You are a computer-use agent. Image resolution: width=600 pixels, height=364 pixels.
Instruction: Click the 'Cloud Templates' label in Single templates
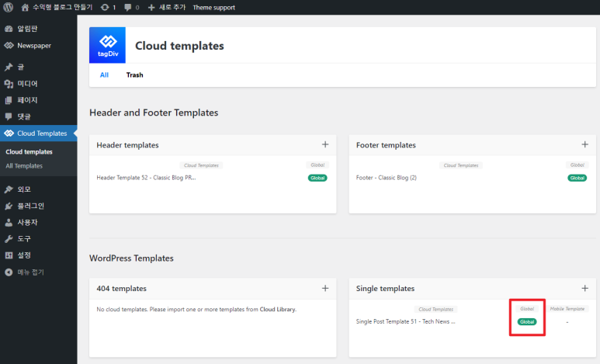(436, 309)
